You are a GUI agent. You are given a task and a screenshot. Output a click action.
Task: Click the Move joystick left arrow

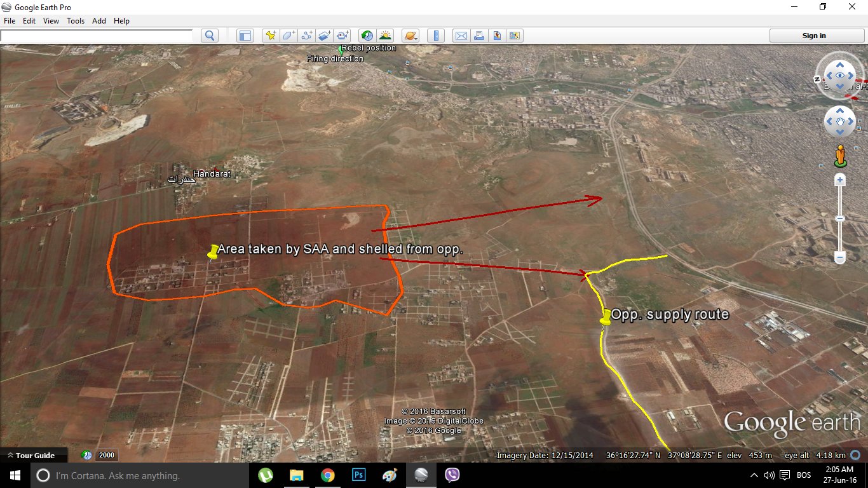pos(829,121)
